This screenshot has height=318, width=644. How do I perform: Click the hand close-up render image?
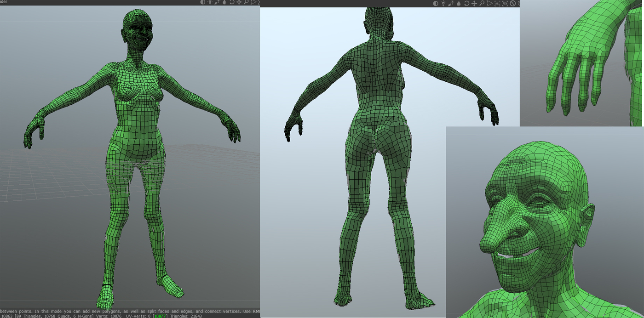tap(582, 63)
